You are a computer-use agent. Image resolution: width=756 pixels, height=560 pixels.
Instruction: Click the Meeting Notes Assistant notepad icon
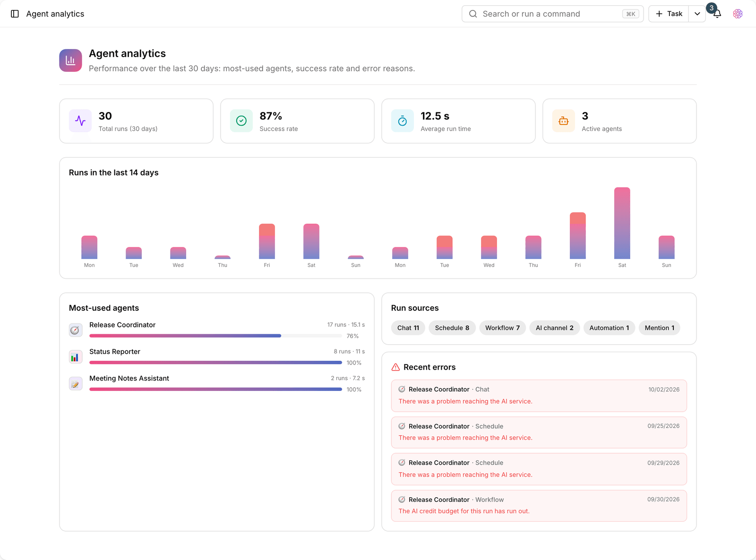point(76,384)
